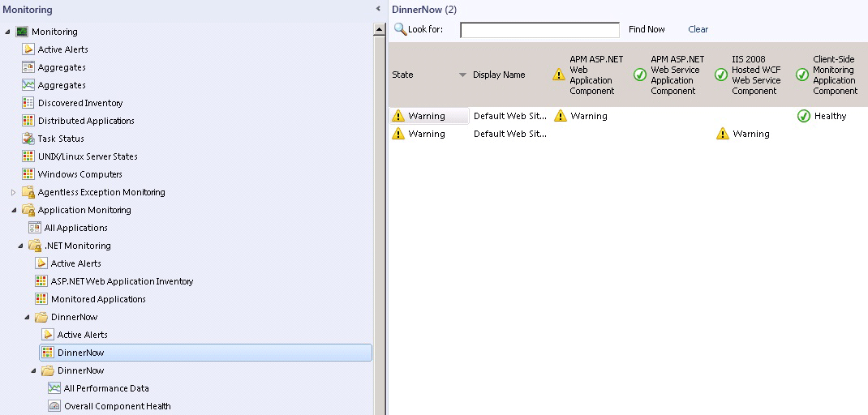Click the Discovered Inventory icon
Viewport: 868px width, 415px height.
click(28, 103)
